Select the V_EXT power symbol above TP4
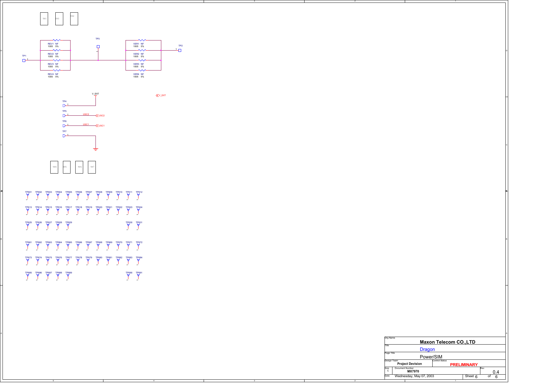 point(95,96)
